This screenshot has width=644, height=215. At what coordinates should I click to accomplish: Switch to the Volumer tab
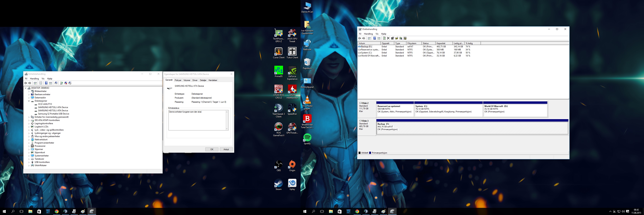click(187, 80)
